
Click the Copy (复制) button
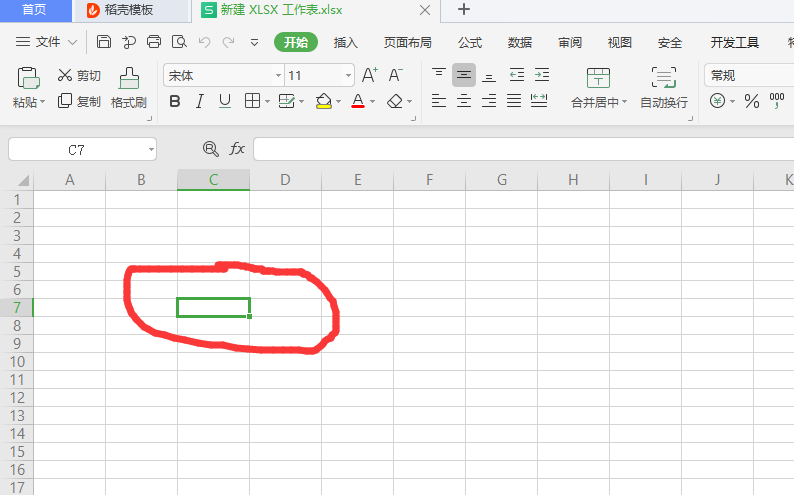coord(80,101)
